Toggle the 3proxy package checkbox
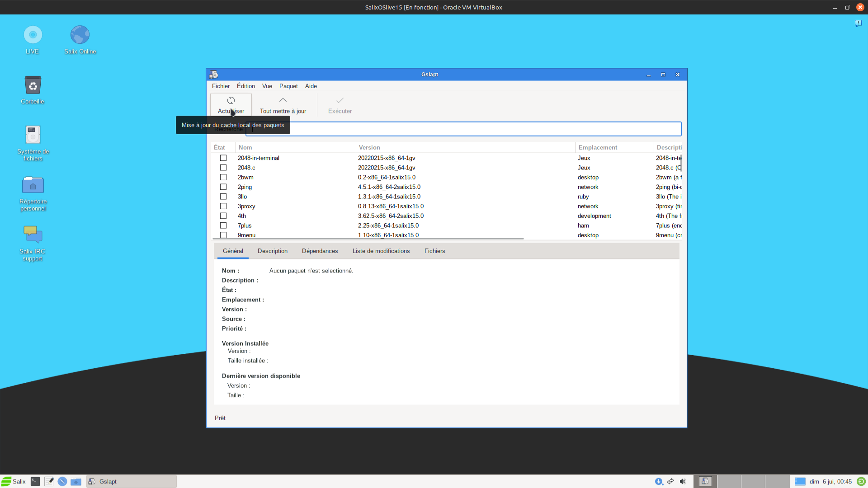Viewport: 868px width, 488px height. pyautogui.click(x=223, y=206)
